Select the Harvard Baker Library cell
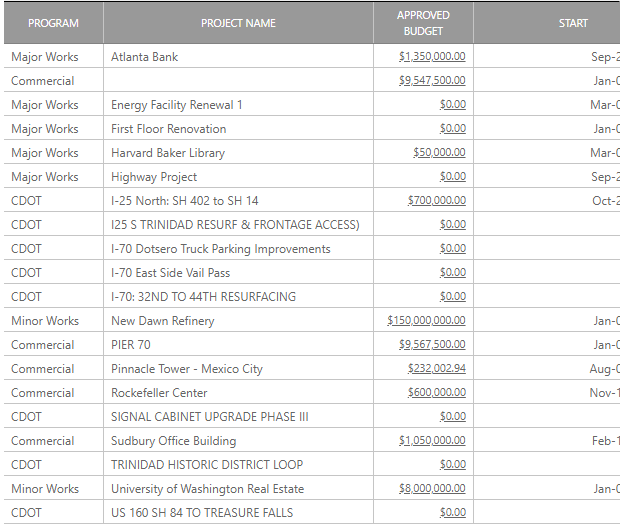The height and width of the screenshot is (524, 620). tap(238, 153)
